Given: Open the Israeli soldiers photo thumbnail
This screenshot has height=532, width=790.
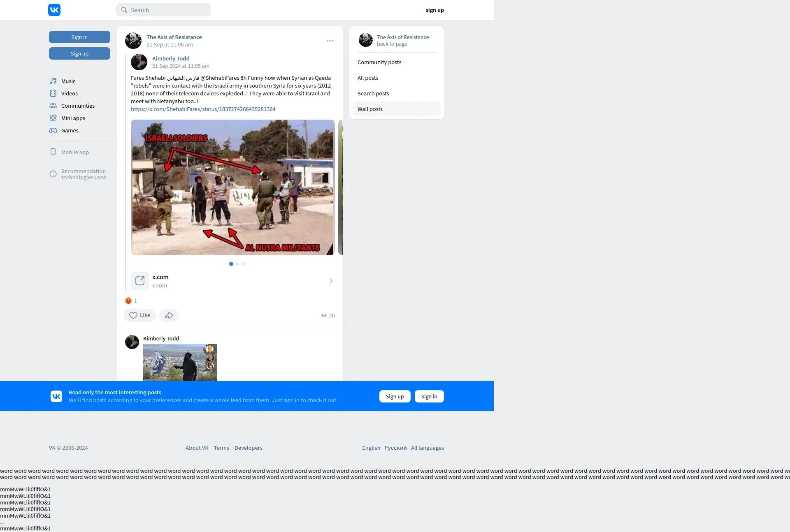Looking at the screenshot, I should click(x=233, y=187).
